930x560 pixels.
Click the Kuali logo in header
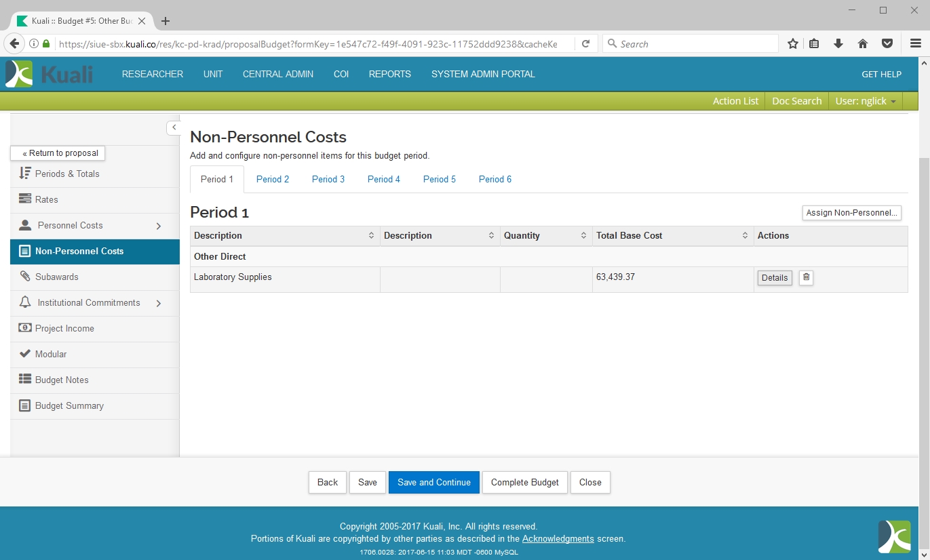[50, 74]
